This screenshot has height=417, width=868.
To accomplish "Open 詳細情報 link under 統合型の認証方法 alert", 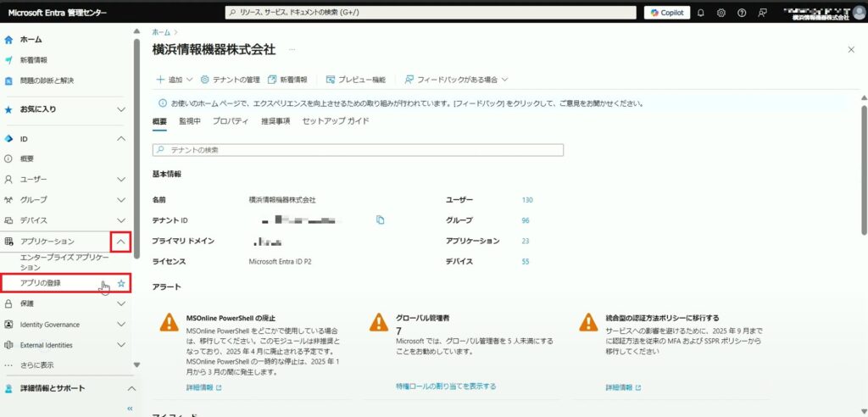I will pyautogui.click(x=623, y=387).
